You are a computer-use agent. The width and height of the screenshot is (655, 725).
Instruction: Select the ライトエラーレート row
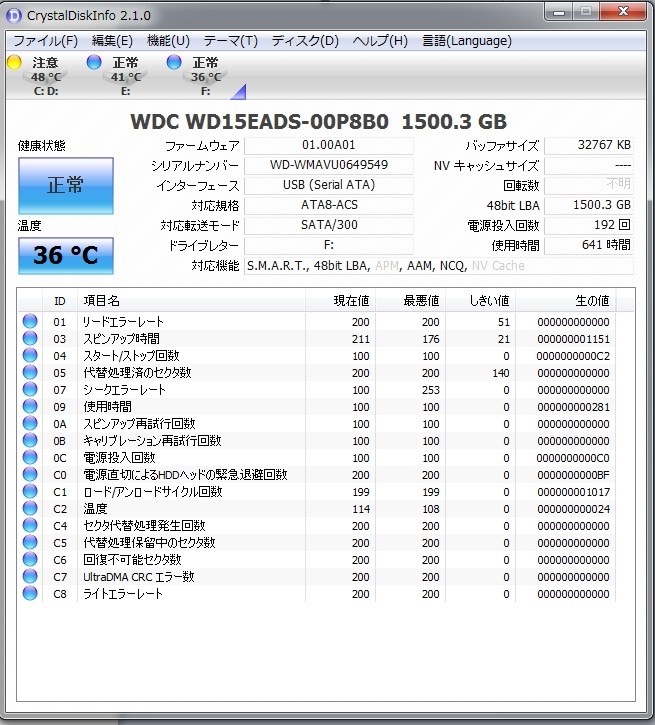pos(317,594)
